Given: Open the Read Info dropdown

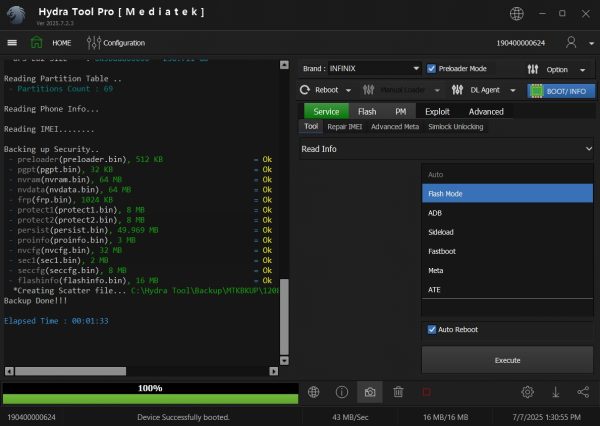Looking at the screenshot, I should click(446, 149).
